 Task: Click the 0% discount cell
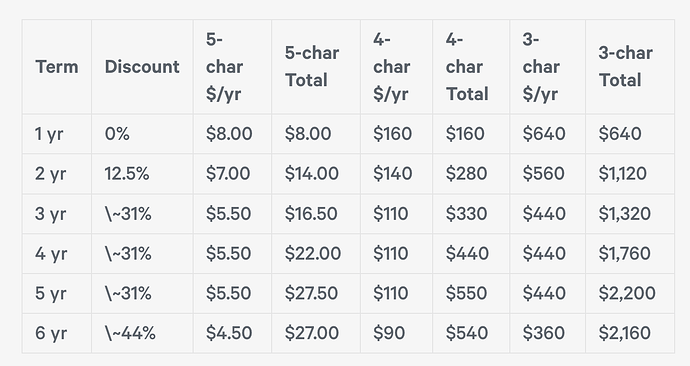tap(142, 134)
